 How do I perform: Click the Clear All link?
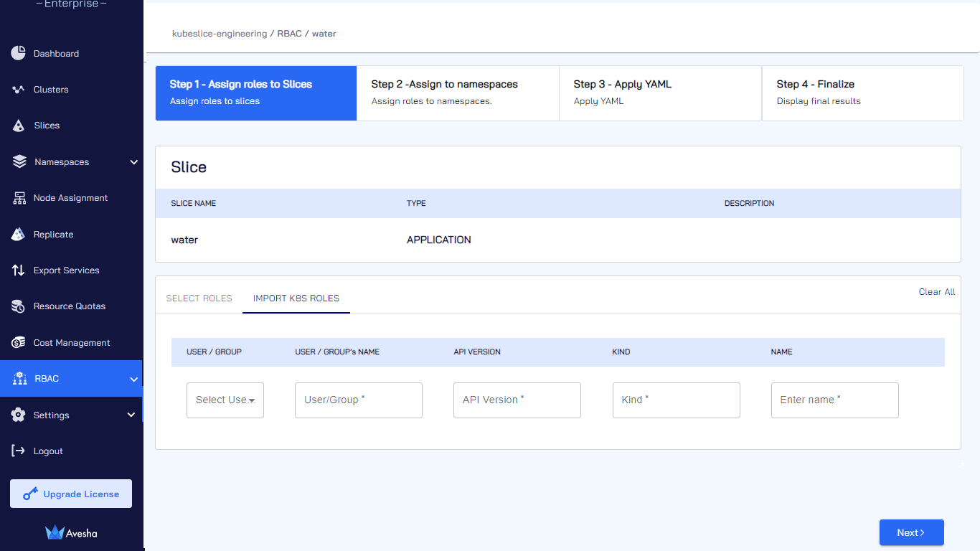[x=937, y=292]
